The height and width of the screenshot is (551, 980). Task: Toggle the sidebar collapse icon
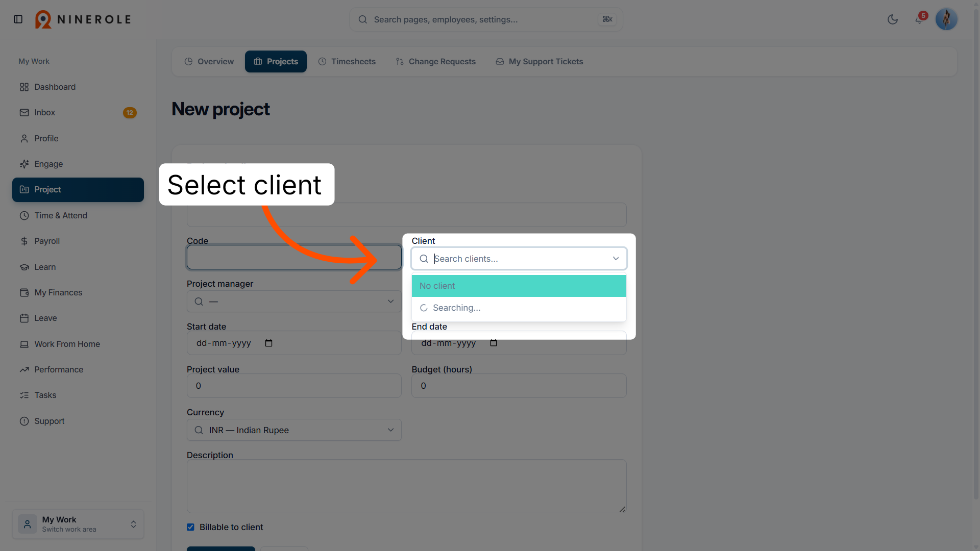(x=18, y=19)
